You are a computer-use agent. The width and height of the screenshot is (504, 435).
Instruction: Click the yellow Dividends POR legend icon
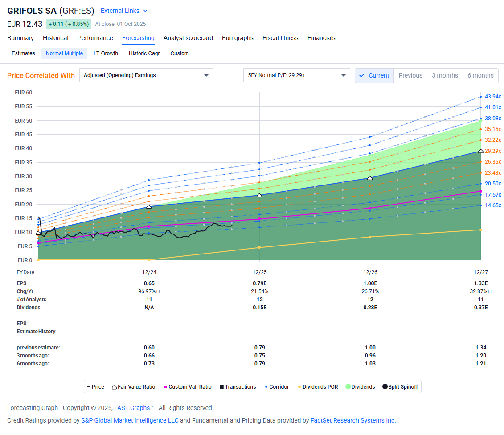[300, 386]
